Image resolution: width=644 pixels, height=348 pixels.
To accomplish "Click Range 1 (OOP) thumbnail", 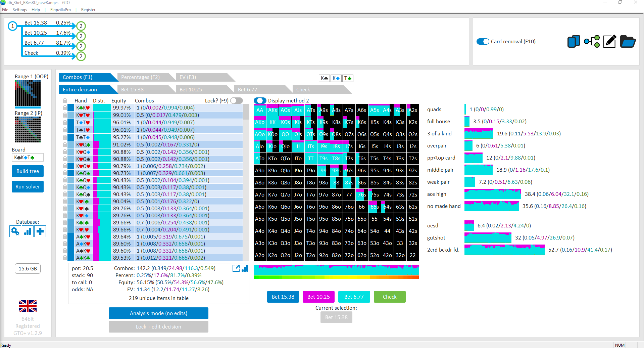I will pyautogui.click(x=28, y=94).
